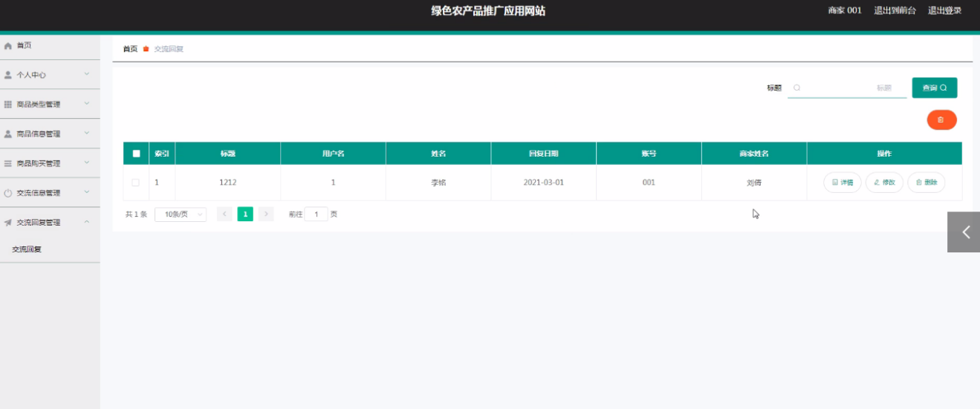
Task: Click the 绿色农产品推广应用网站 site title
Action: coord(488,10)
